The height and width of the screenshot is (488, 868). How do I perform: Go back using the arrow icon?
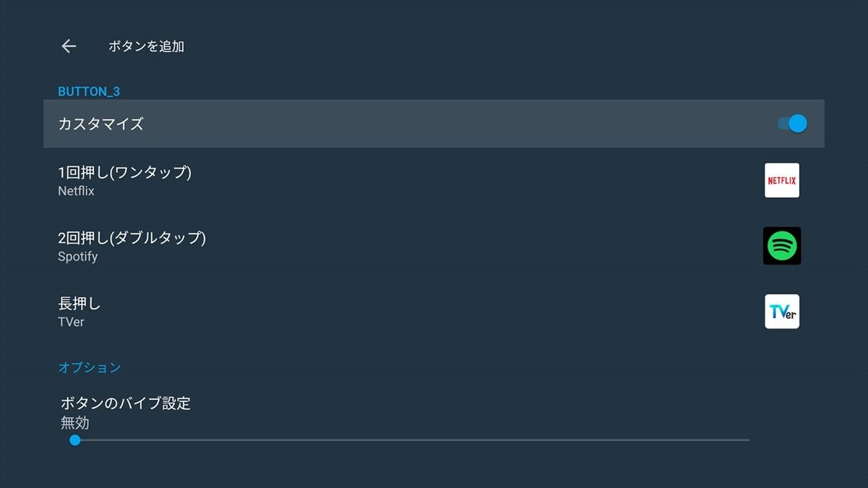coord(69,46)
